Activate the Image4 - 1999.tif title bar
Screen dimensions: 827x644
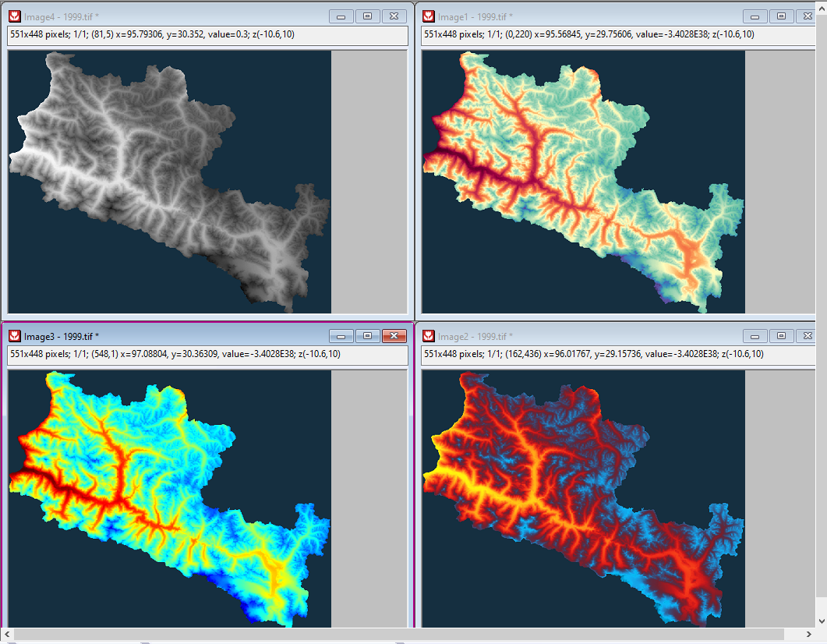point(195,16)
